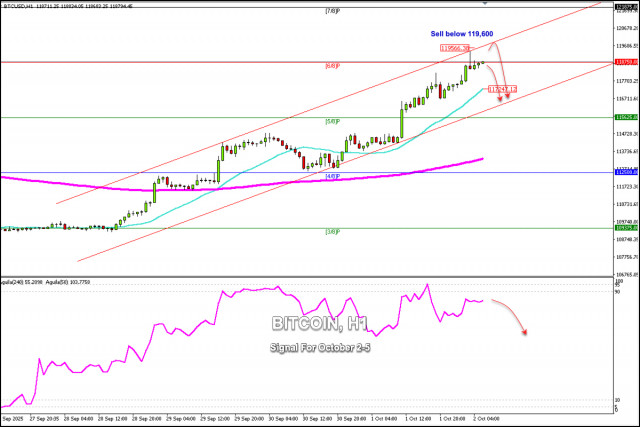Screen dimensions: 640x427
Task: Click the '1 Oct 12:00' time label
Action: click(418, 419)
